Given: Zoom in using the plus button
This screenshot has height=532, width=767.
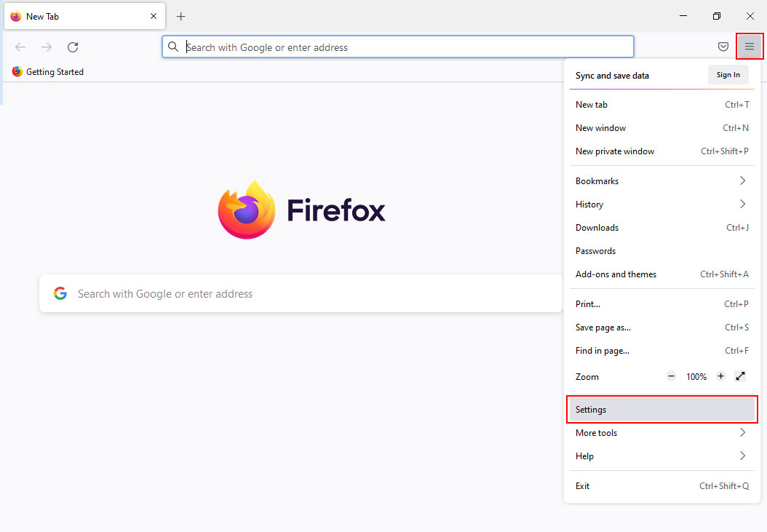Looking at the screenshot, I should click(720, 376).
